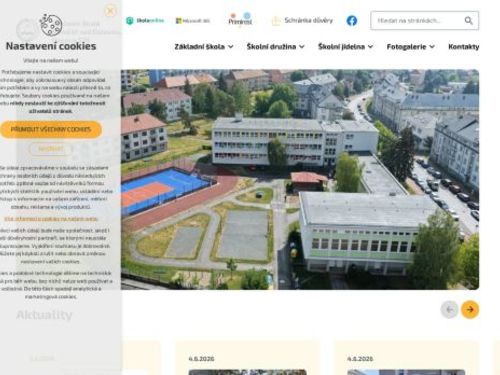Open Schránka důvěry
This screenshot has width=500, height=375.
[x=302, y=20]
